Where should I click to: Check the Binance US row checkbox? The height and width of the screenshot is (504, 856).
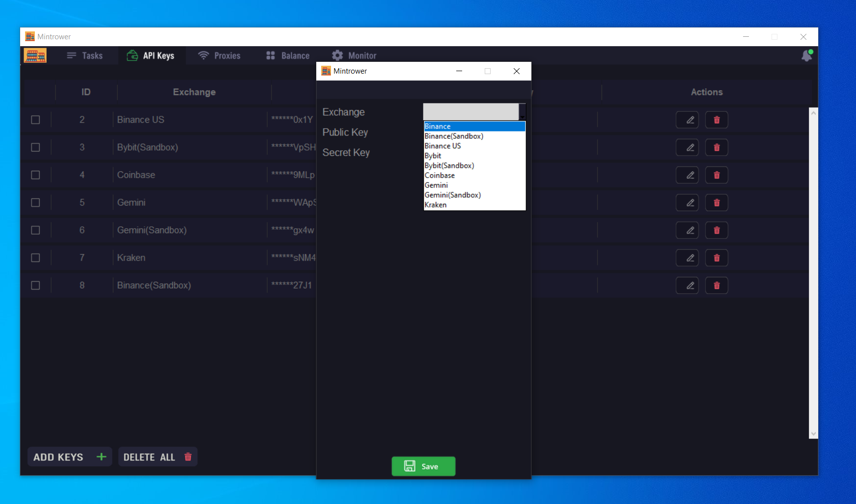point(35,120)
